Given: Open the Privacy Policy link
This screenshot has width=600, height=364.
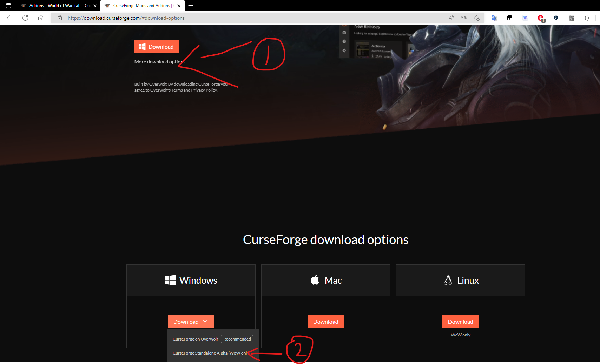Looking at the screenshot, I should [x=204, y=90].
